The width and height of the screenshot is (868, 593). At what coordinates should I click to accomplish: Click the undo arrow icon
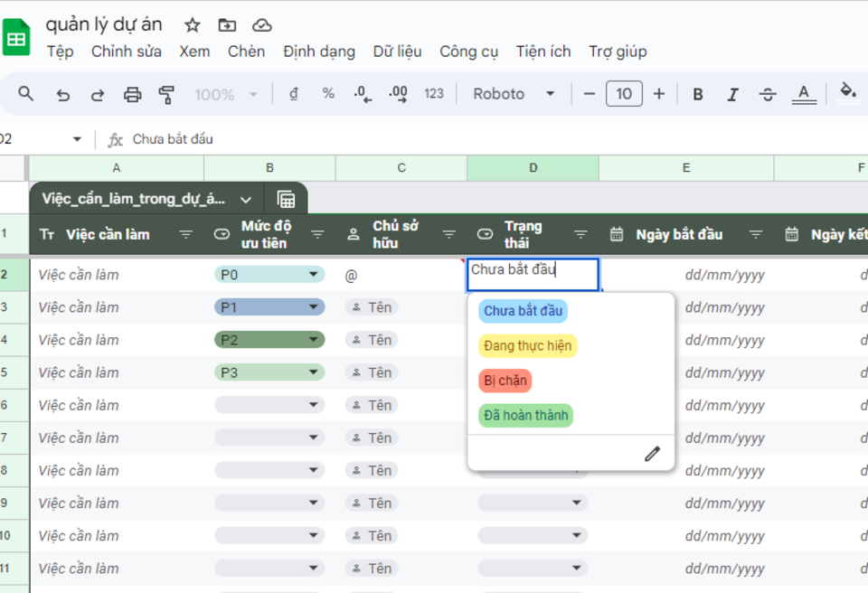click(62, 94)
